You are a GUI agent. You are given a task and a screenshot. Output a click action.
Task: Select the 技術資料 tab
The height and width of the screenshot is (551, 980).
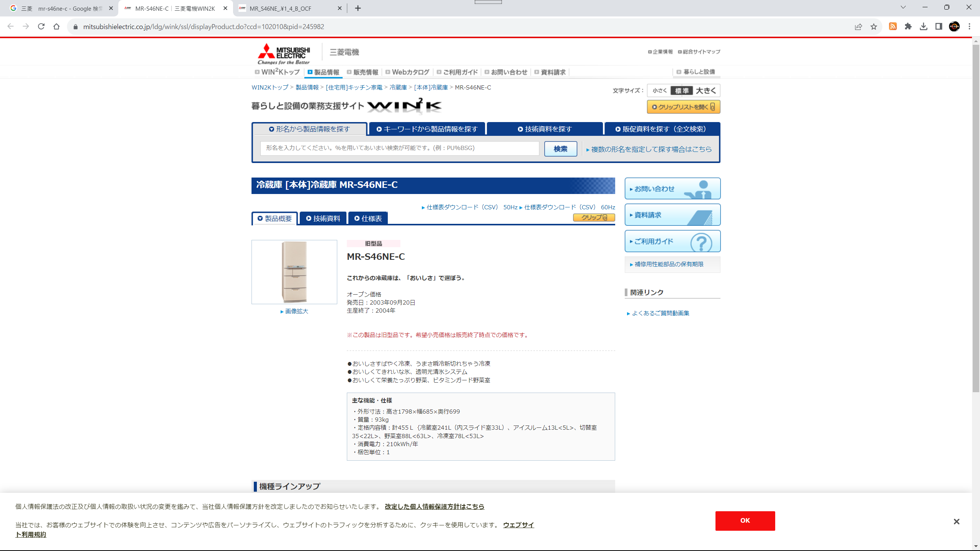[x=323, y=218]
